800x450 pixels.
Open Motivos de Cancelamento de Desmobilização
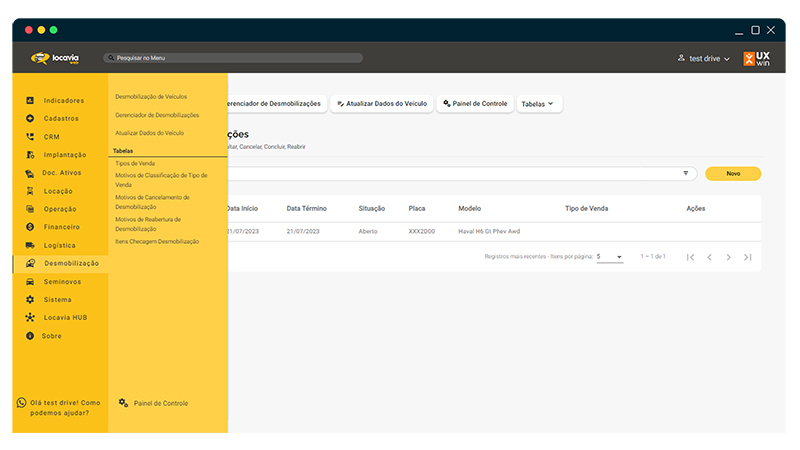tap(153, 202)
